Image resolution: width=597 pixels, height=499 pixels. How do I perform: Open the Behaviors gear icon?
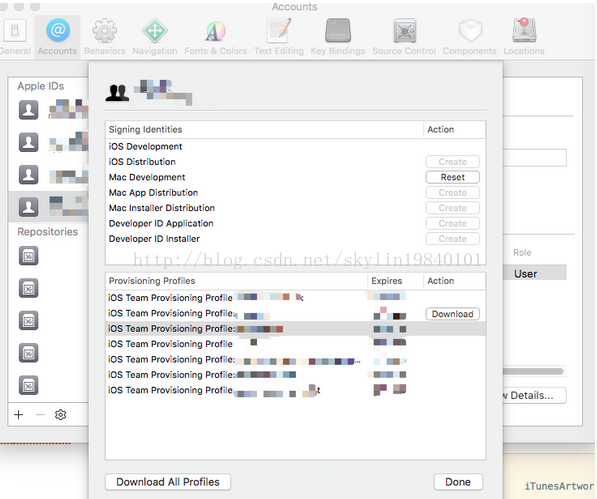(x=105, y=30)
